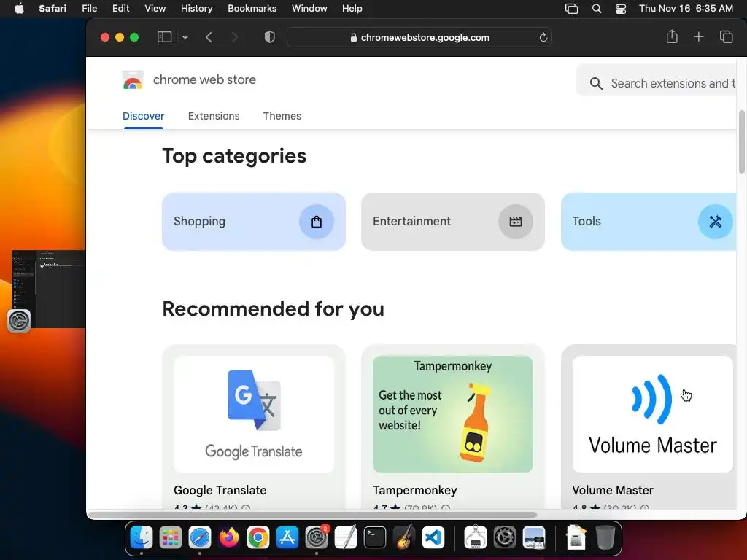747x560 pixels.
Task: Open the View menu
Action: (155, 8)
